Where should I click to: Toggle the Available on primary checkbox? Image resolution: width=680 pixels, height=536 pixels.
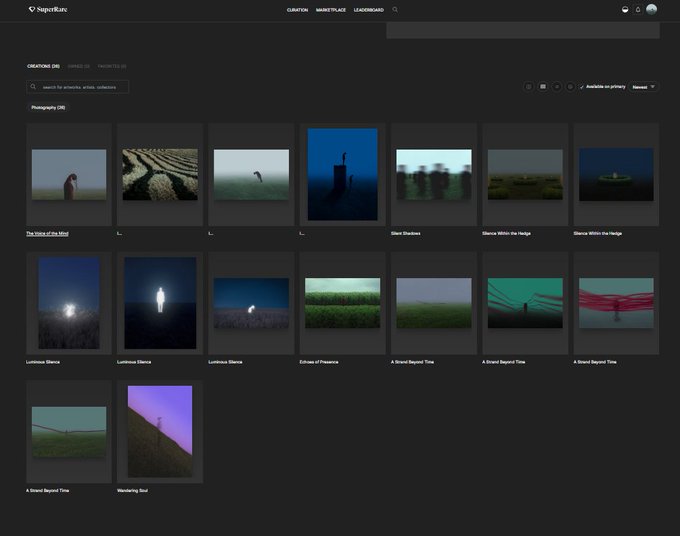(582, 87)
